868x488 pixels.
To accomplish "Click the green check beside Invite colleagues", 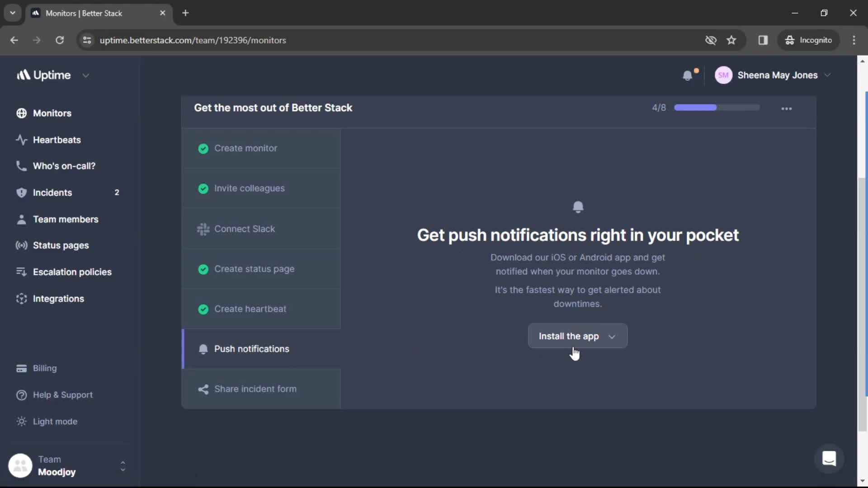I will tap(203, 188).
